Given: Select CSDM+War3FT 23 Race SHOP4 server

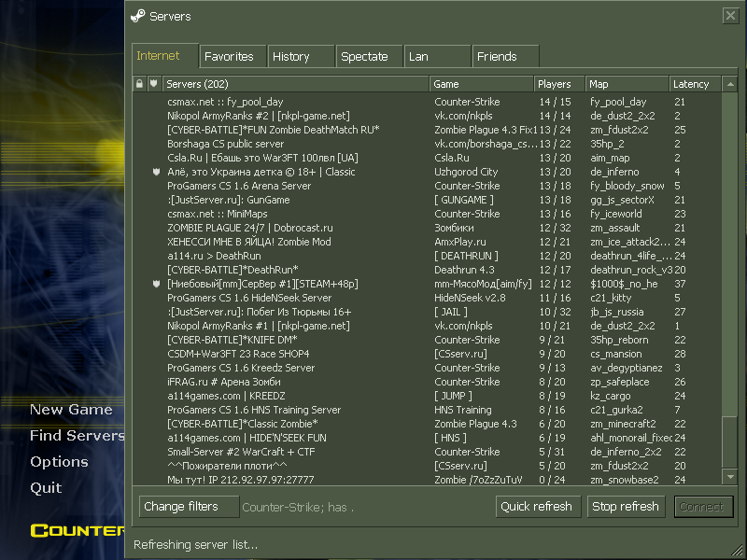Looking at the screenshot, I should click(x=428, y=354).
